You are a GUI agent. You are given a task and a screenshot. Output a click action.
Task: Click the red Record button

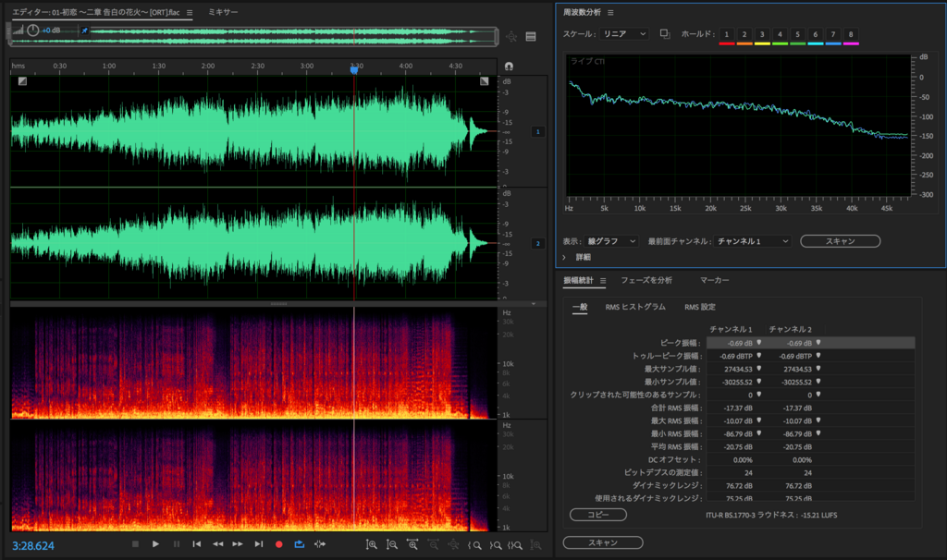[279, 544]
